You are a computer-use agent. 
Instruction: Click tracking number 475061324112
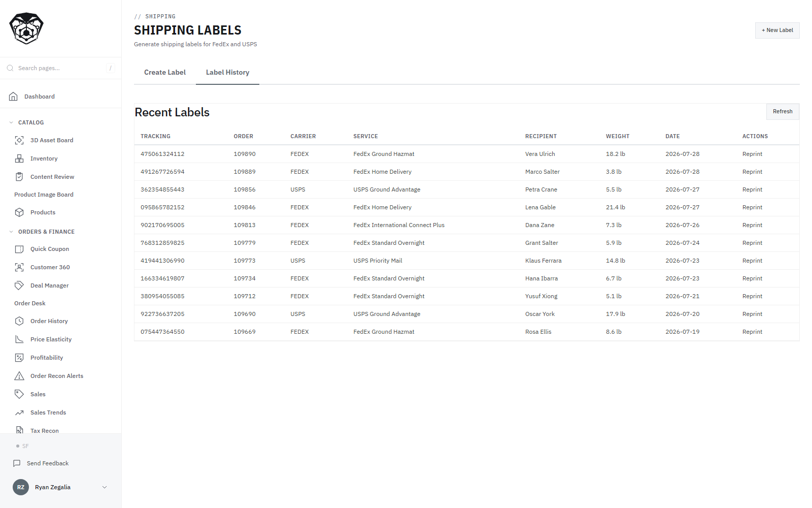click(162, 154)
